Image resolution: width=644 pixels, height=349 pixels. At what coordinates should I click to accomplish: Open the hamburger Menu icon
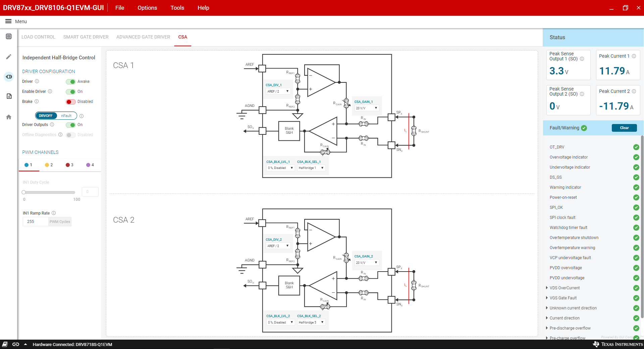point(8,21)
